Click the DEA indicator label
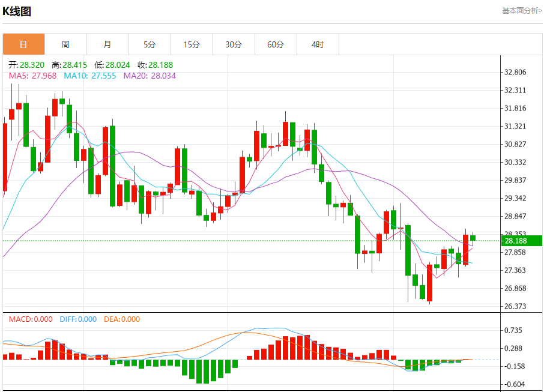This screenshot has width=544, height=392. point(122,319)
